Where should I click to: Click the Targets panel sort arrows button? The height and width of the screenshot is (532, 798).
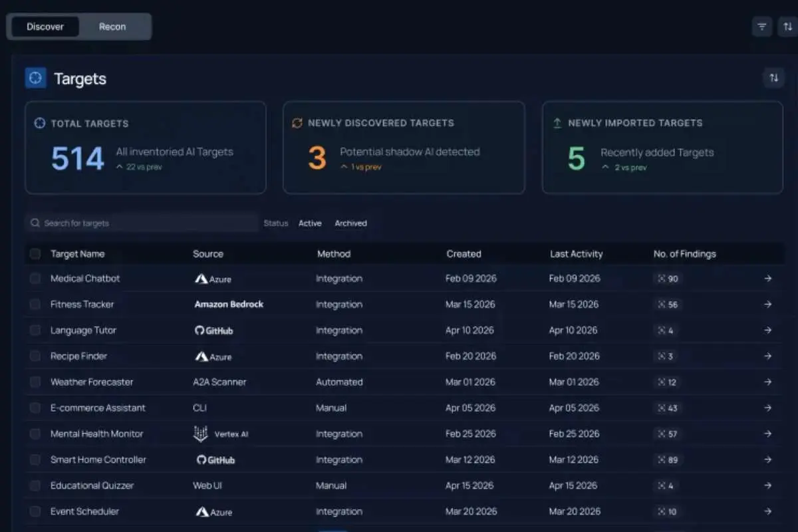[773, 78]
